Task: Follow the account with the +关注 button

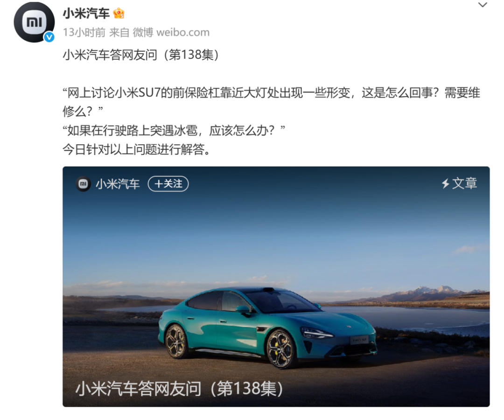Action: 168,184
